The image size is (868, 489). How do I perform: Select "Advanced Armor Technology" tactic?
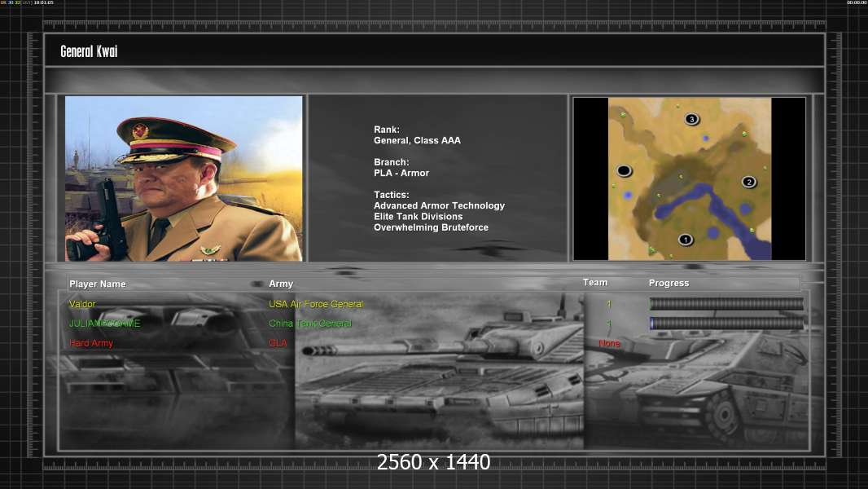(x=439, y=205)
